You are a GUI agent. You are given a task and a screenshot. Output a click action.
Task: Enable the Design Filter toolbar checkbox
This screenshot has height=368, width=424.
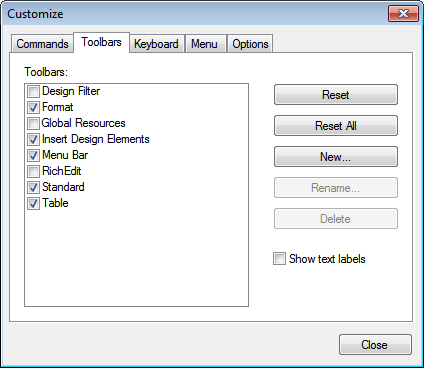(x=33, y=91)
